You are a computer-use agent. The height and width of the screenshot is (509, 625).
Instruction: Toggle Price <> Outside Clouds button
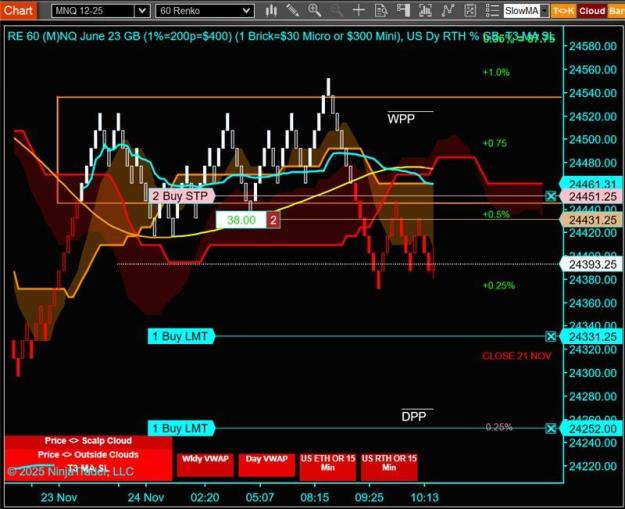(x=88, y=455)
